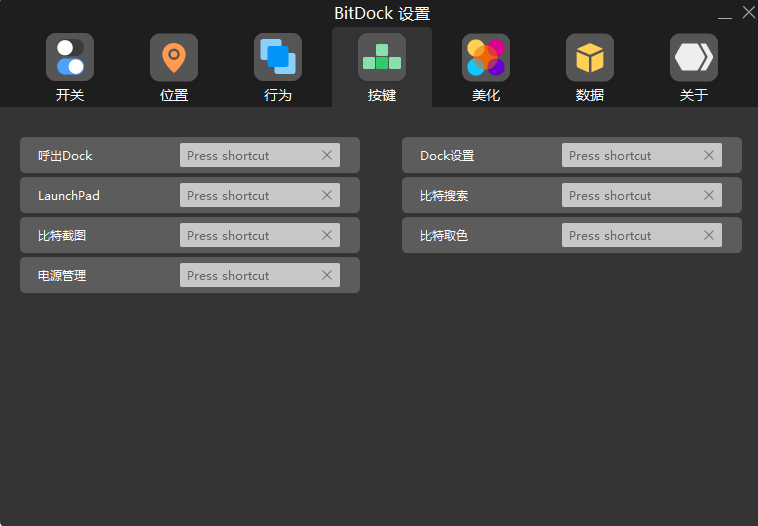758x526 pixels.
Task: Clear the 比特取色 shortcut with X
Action: (709, 235)
